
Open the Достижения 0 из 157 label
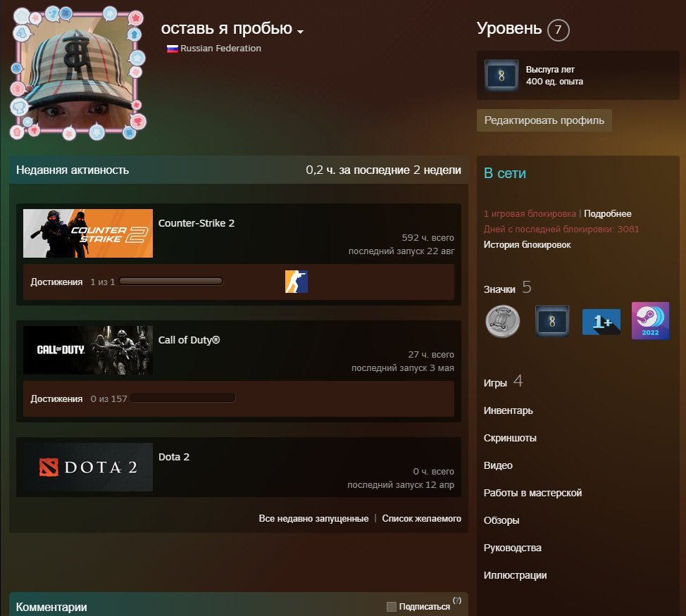coord(78,398)
